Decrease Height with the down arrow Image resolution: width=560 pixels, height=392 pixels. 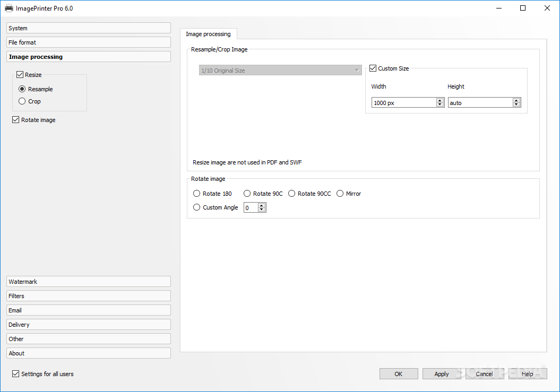(516, 104)
